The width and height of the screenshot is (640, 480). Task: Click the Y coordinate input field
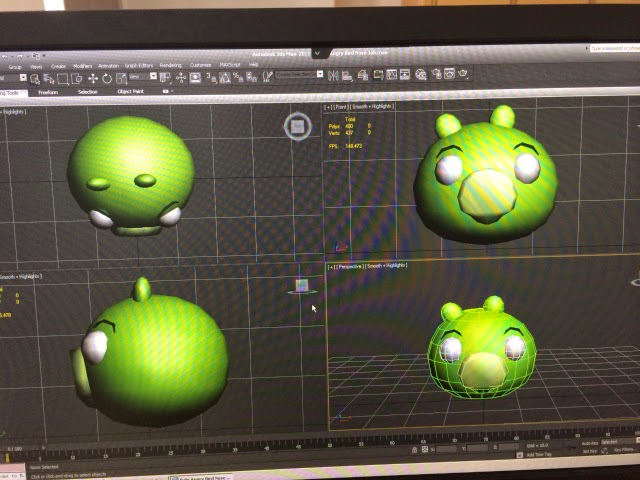tap(478, 448)
